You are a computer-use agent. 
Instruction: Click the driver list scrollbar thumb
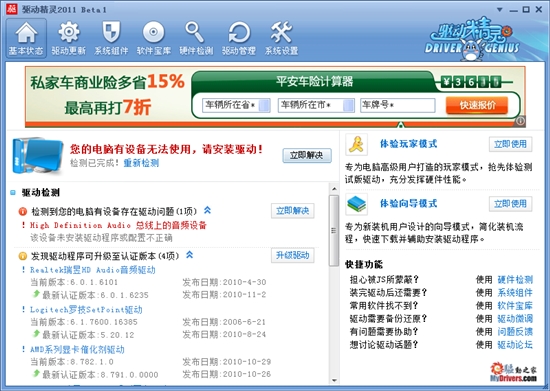pos(334,230)
